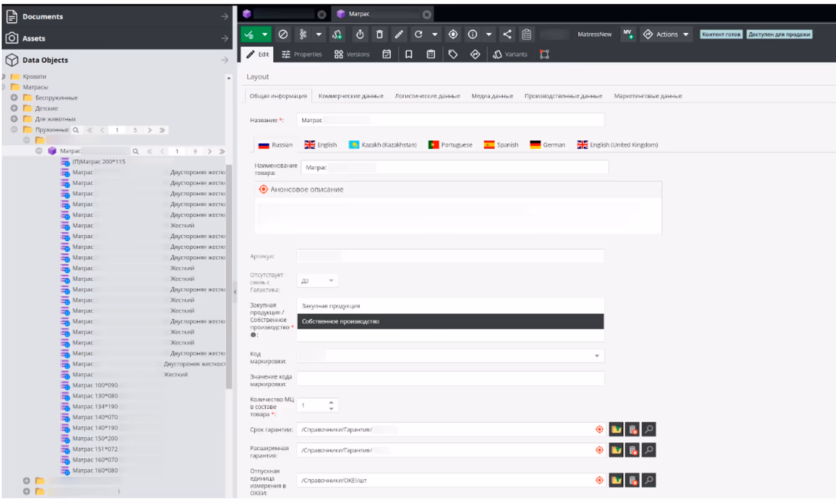Click the tree panel vertical scrollbar

229,276
